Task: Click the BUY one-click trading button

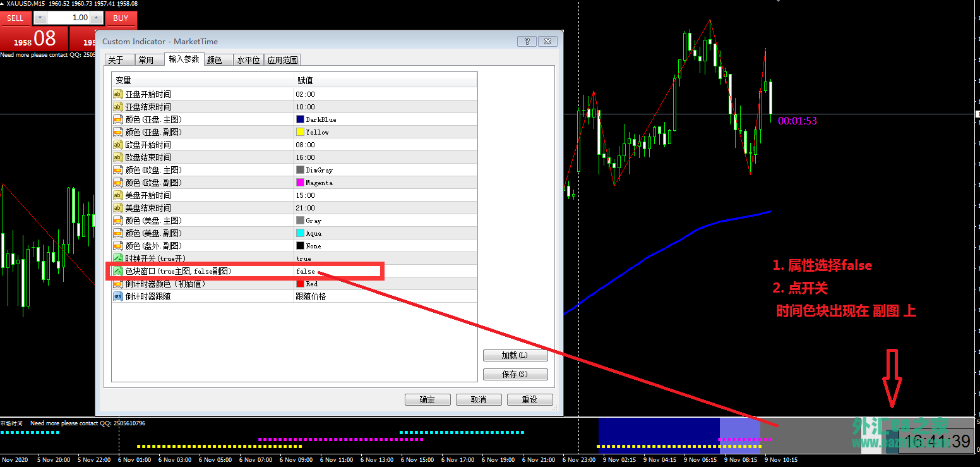Action: click(x=121, y=18)
